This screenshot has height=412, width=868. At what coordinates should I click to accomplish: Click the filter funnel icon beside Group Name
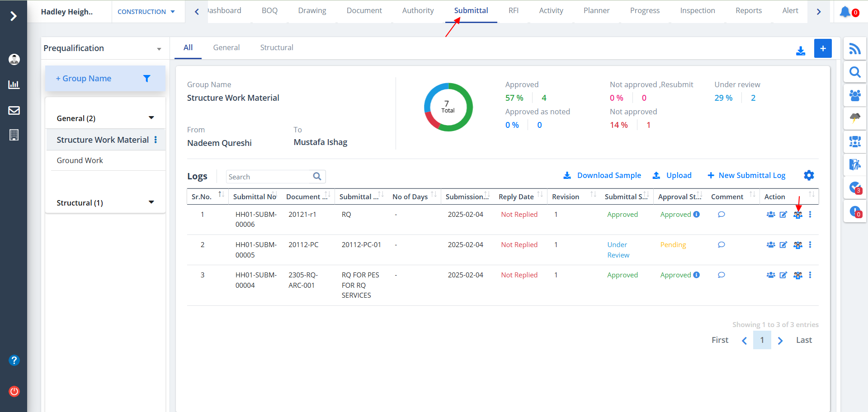click(146, 79)
